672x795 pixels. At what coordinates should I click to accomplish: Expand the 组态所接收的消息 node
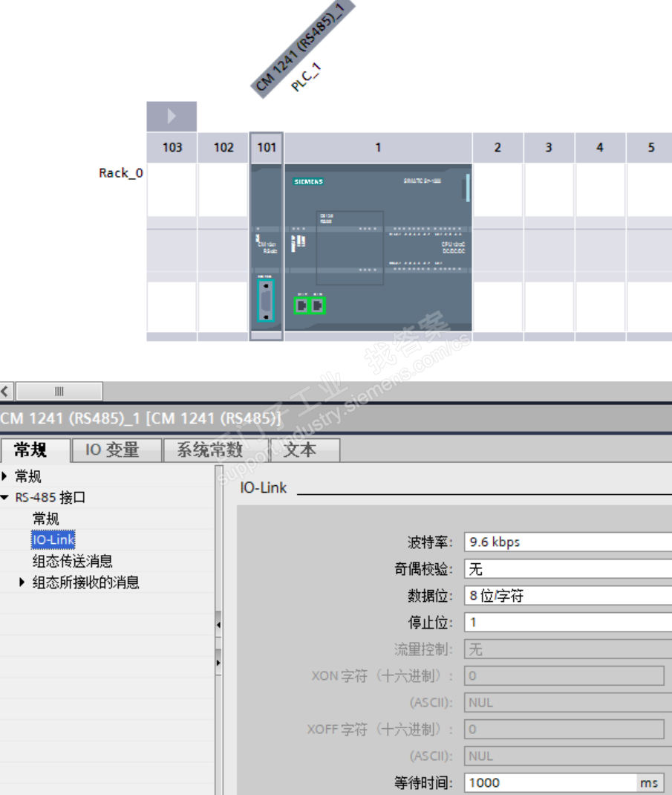22,582
